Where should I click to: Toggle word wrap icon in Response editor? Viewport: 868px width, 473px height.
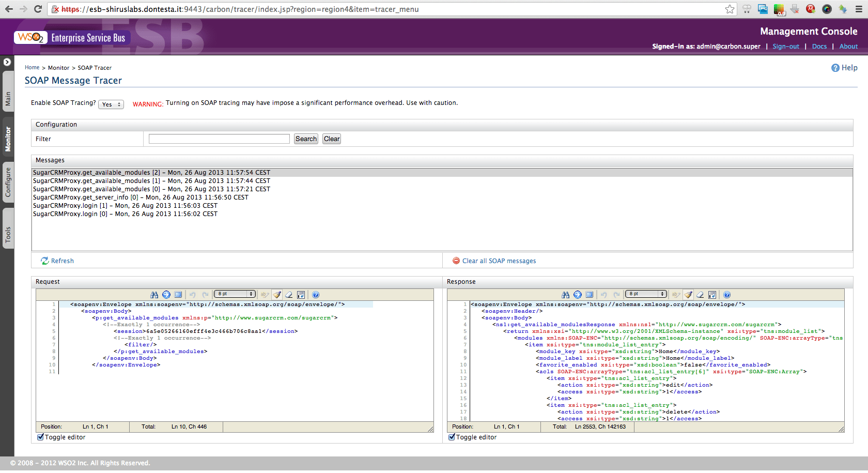click(712, 295)
